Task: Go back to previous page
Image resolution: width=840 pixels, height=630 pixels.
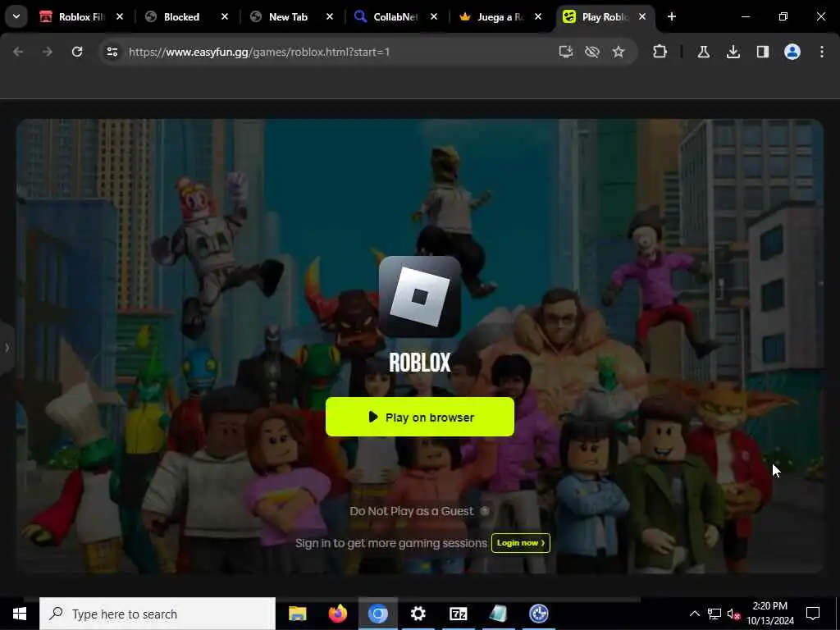Action: pyautogui.click(x=18, y=52)
